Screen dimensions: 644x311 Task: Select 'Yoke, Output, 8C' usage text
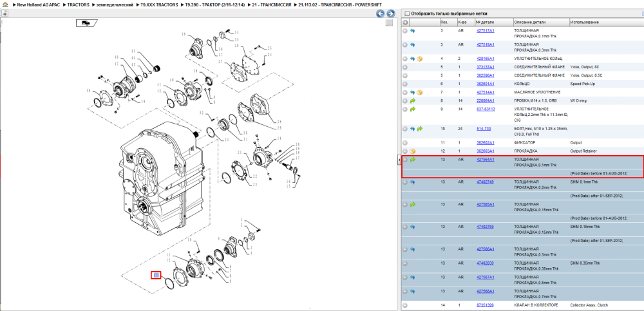(585, 67)
